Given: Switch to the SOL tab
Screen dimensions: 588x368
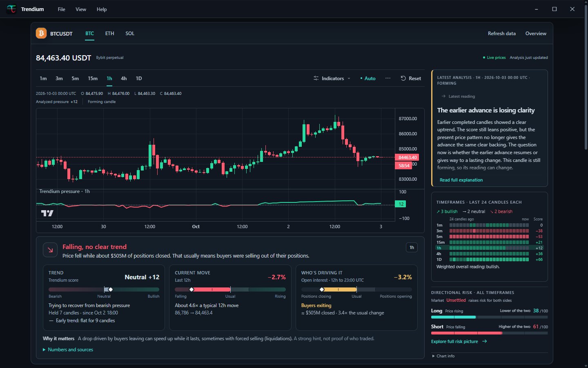Looking at the screenshot, I should (130, 34).
